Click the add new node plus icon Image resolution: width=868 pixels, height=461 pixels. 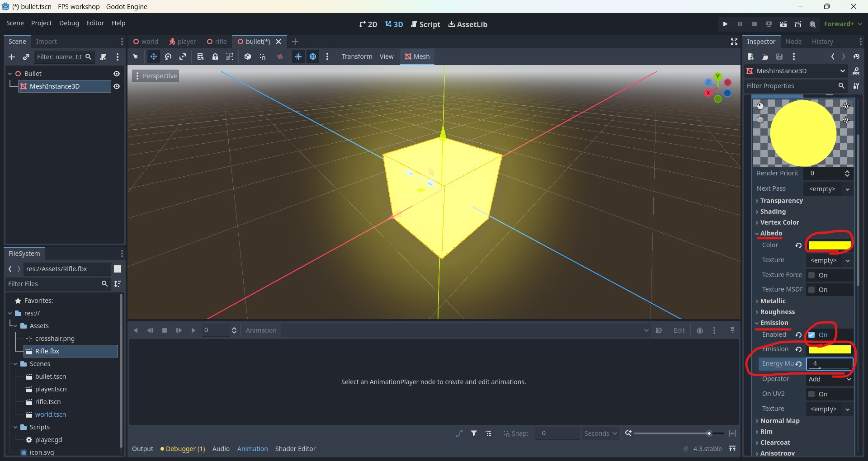point(12,57)
